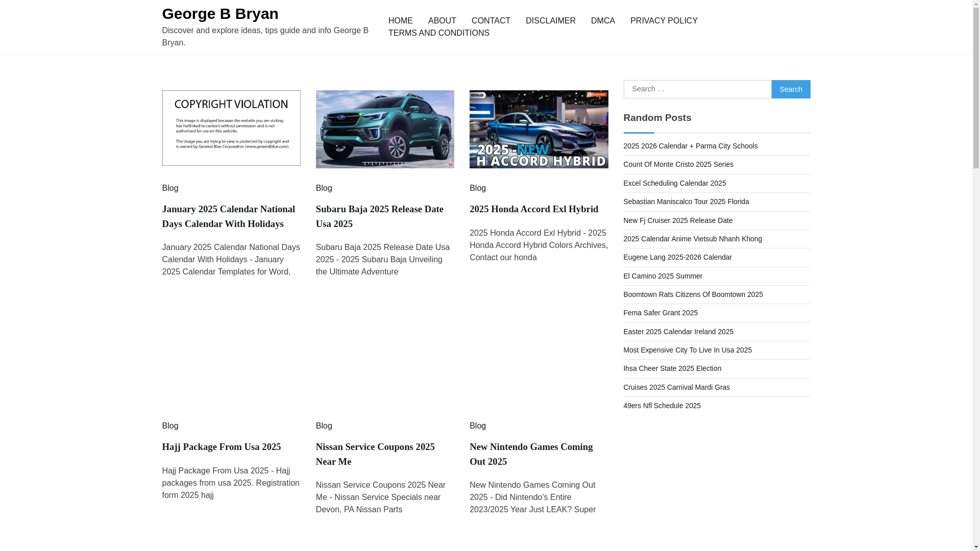The height and width of the screenshot is (551, 980).
Task: Open New Nintendo Games Coming Out 2025 post
Action: click(531, 454)
